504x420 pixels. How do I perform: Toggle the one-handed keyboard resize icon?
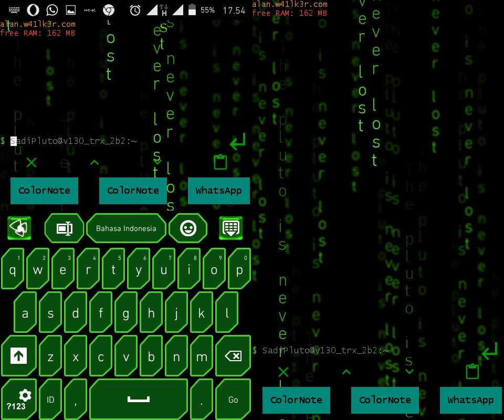click(x=64, y=228)
